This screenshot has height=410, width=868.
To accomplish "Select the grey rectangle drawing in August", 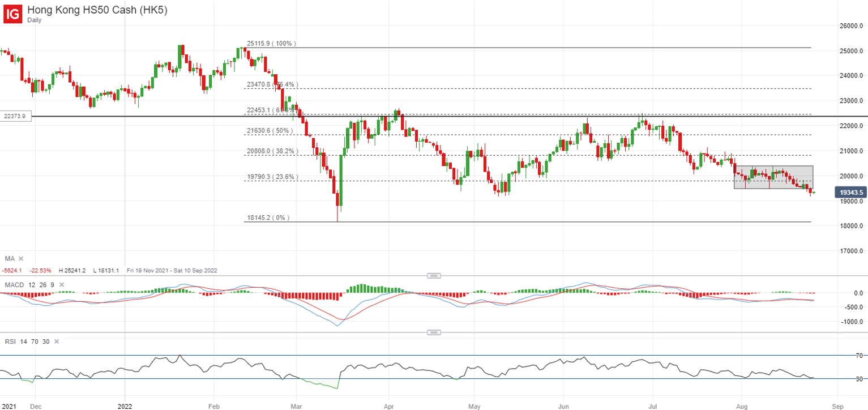I will pos(773,177).
